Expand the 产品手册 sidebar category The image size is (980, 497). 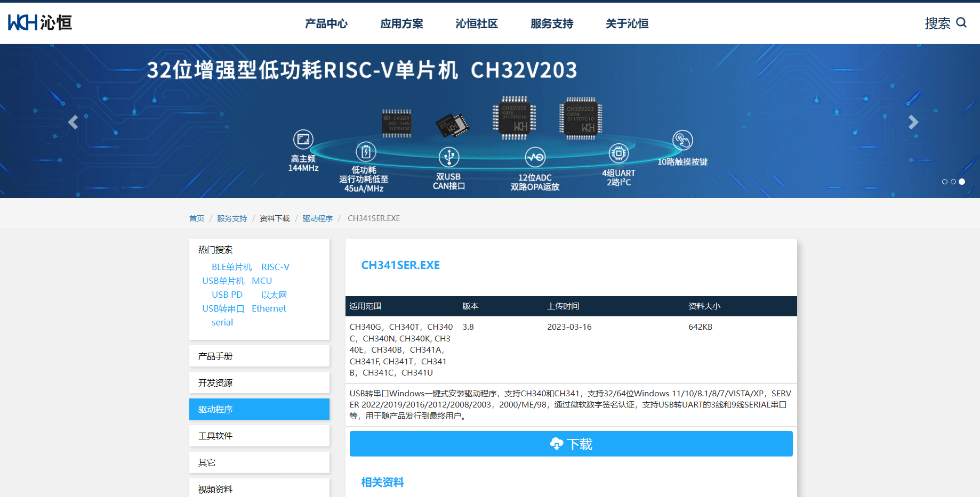point(259,355)
